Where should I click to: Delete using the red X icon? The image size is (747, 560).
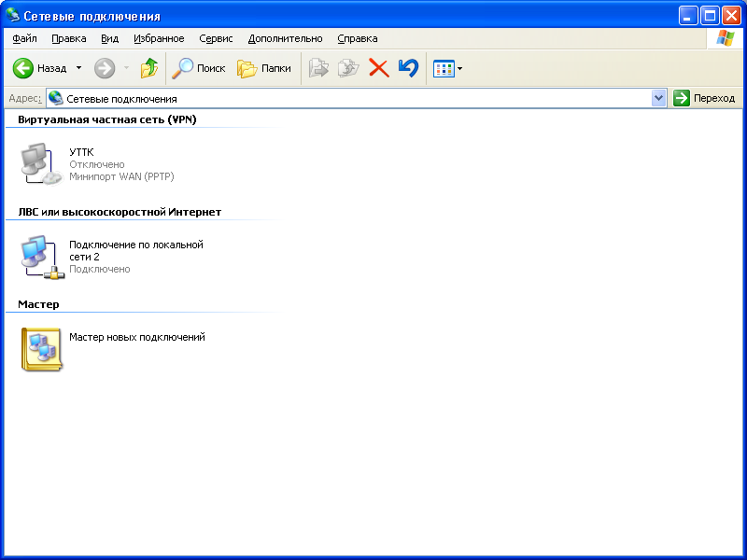click(379, 68)
